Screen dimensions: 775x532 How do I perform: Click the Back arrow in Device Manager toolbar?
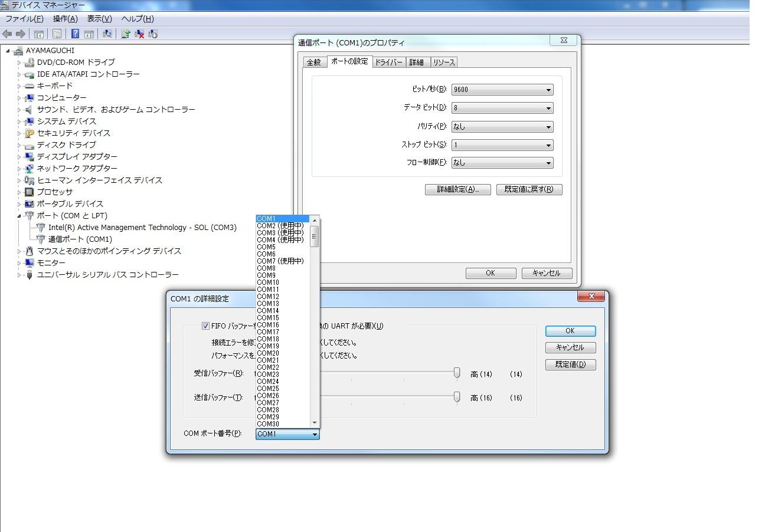(x=7, y=34)
